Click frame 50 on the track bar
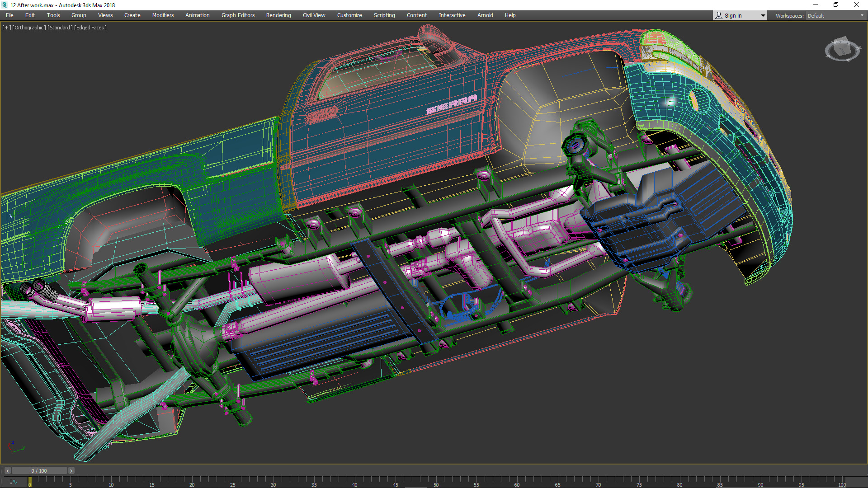Screen dimensions: 868x488 point(436,481)
